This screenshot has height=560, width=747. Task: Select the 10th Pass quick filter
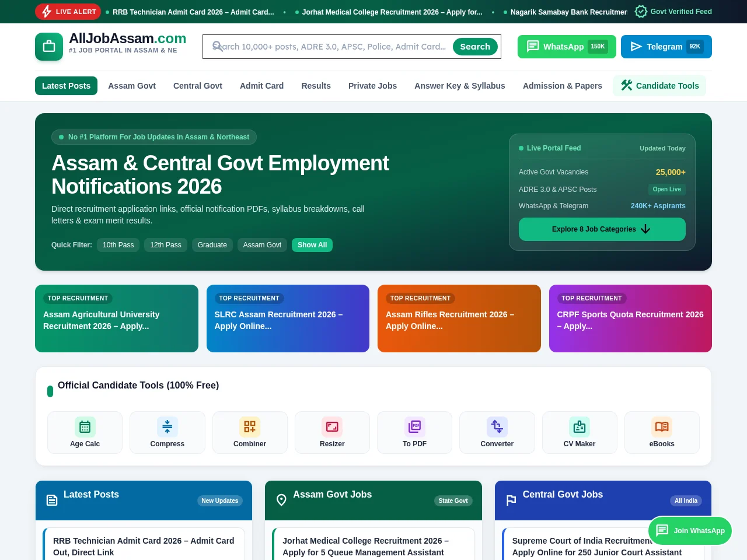click(x=118, y=245)
